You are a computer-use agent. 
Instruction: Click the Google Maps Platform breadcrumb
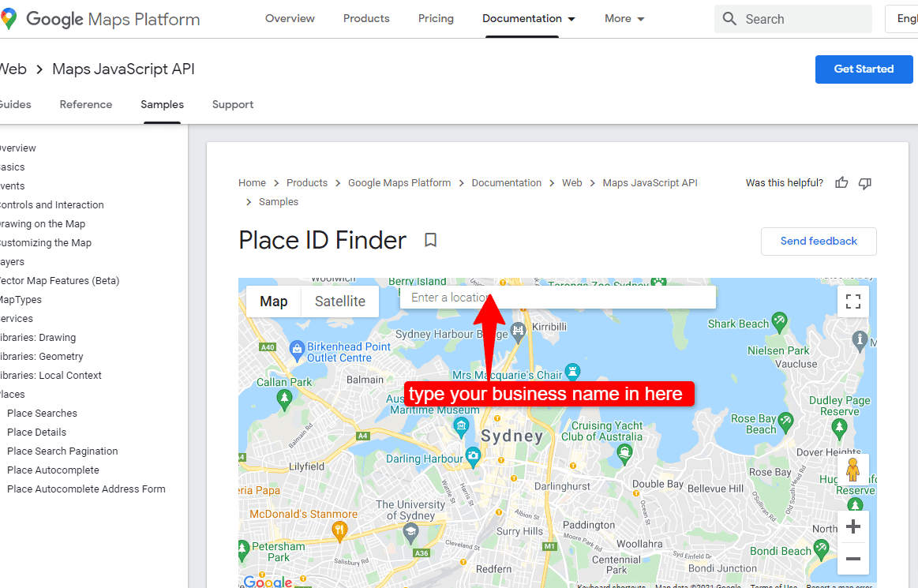(x=399, y=183)
